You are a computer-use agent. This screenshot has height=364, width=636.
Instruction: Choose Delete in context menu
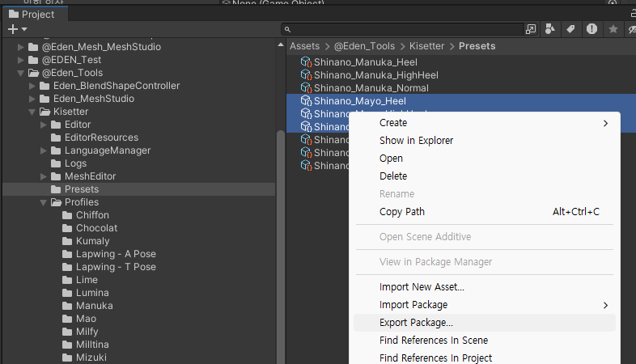[x=485, y=176]
